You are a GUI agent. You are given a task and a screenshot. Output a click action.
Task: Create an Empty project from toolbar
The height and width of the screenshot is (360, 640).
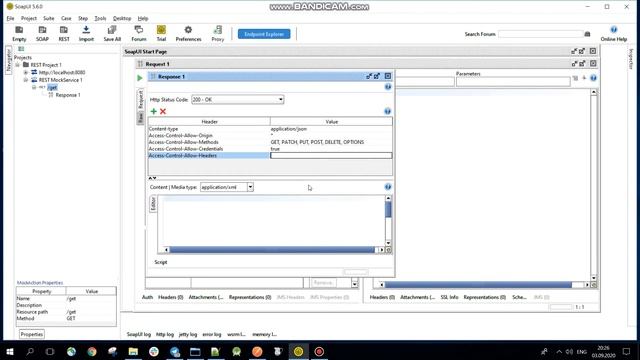point(19,33)
